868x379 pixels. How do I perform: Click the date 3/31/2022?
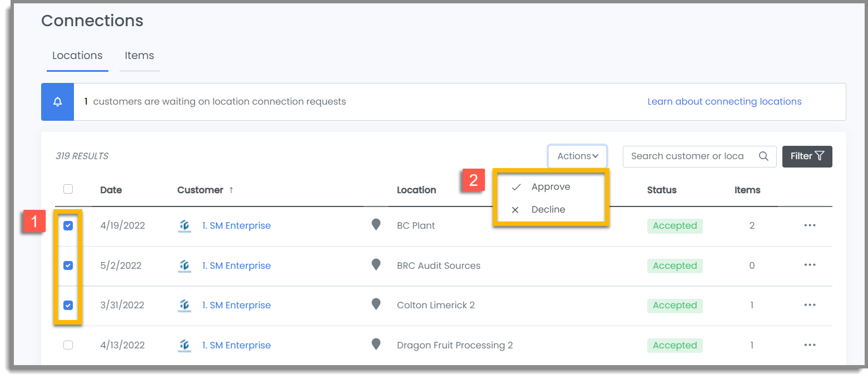122,306
